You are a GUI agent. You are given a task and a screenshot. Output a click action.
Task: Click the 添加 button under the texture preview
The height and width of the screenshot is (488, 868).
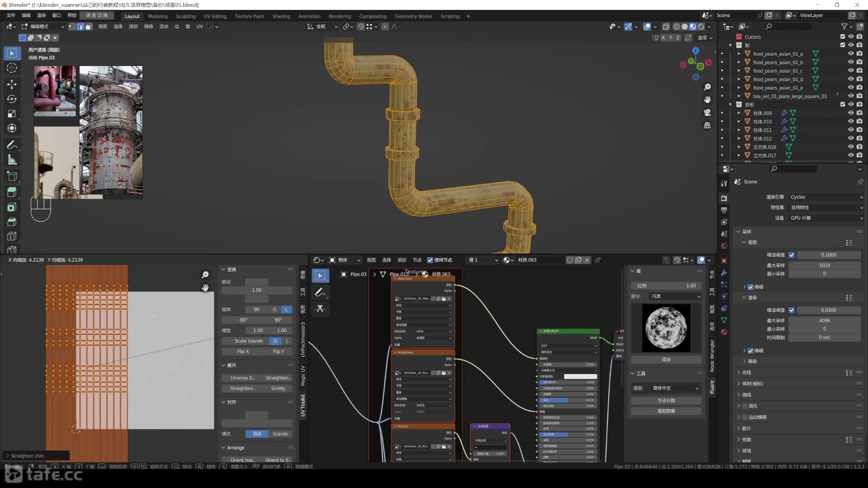(666, 360)
